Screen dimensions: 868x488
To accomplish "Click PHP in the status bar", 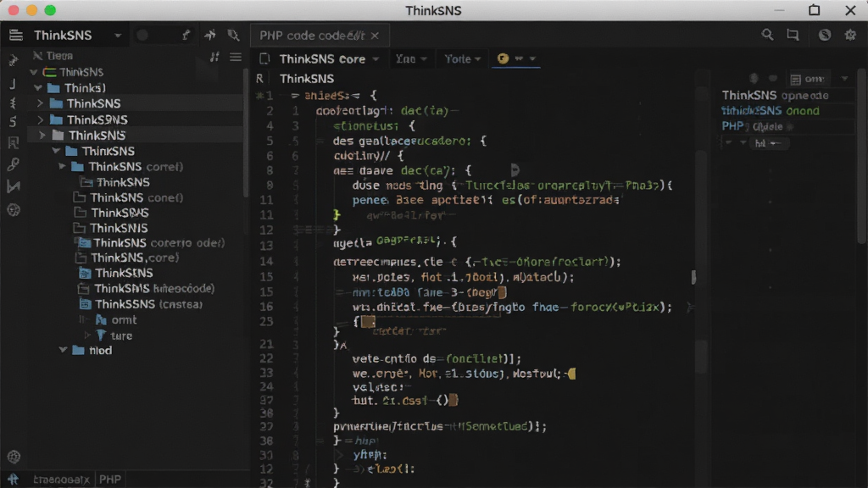I will [x=110, y=480].
